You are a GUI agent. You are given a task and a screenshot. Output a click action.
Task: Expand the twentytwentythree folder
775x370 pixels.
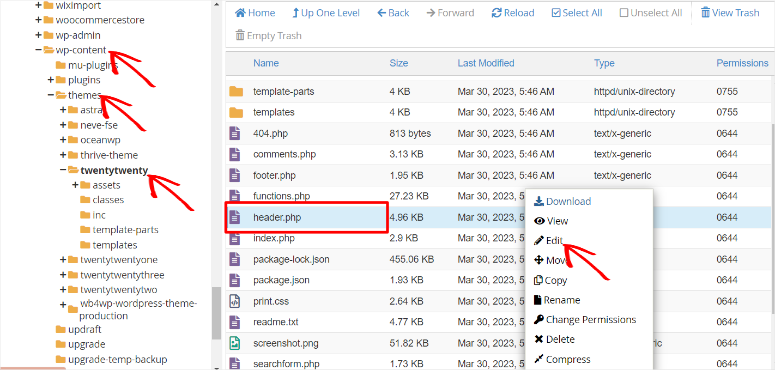click(x=63, y=275)
